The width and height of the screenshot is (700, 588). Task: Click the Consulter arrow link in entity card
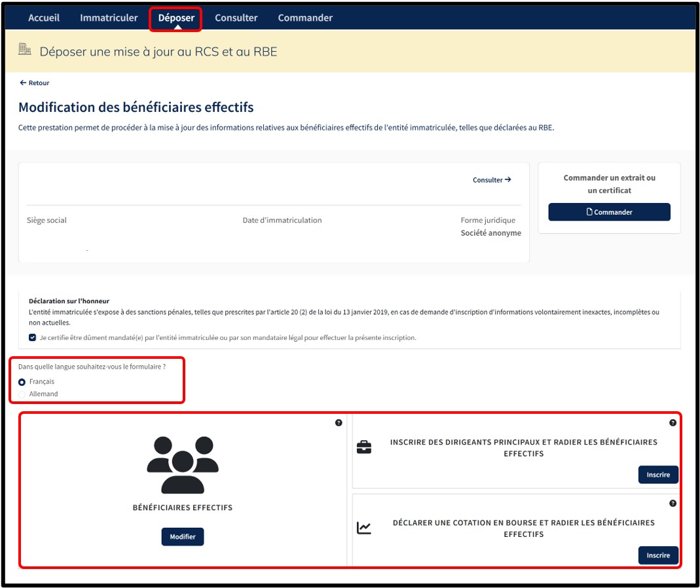tap(492, 180)
